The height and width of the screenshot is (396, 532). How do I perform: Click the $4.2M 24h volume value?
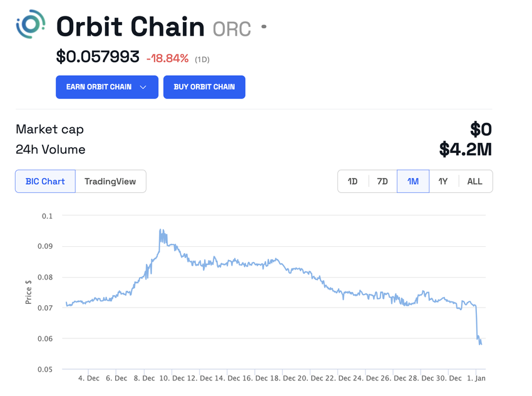(x=466, y=150)
